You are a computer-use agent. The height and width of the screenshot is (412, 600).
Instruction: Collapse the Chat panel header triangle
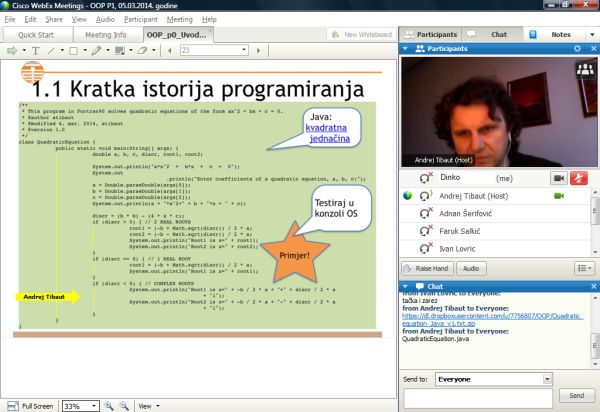pyautogui.click(x=405, y=286)
